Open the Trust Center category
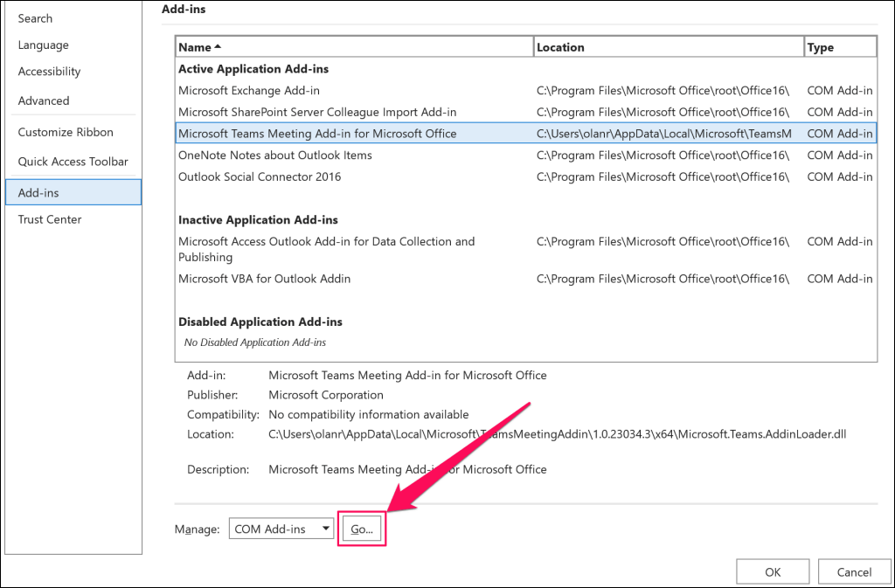 [x=50, y=219]
